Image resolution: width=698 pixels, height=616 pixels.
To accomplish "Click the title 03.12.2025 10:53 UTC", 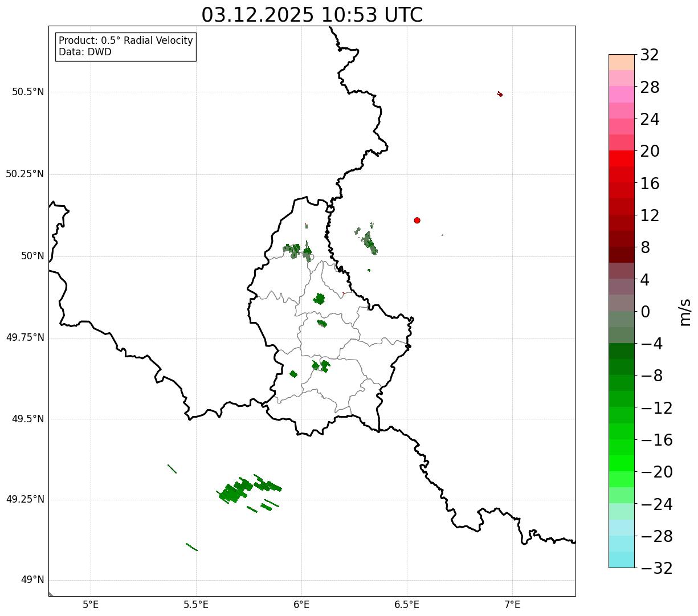I will click(312, 14).
